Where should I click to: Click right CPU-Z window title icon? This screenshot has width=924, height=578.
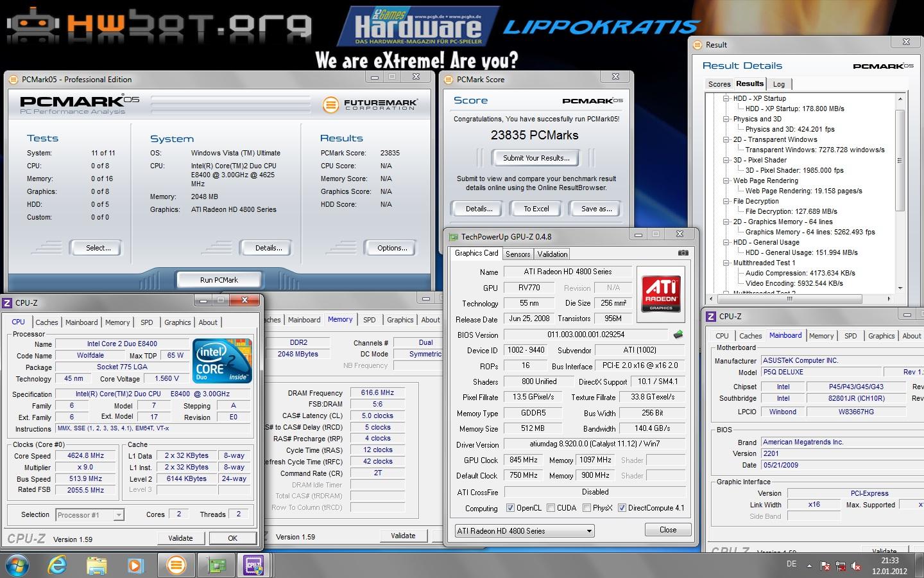[x=711, y=316]
